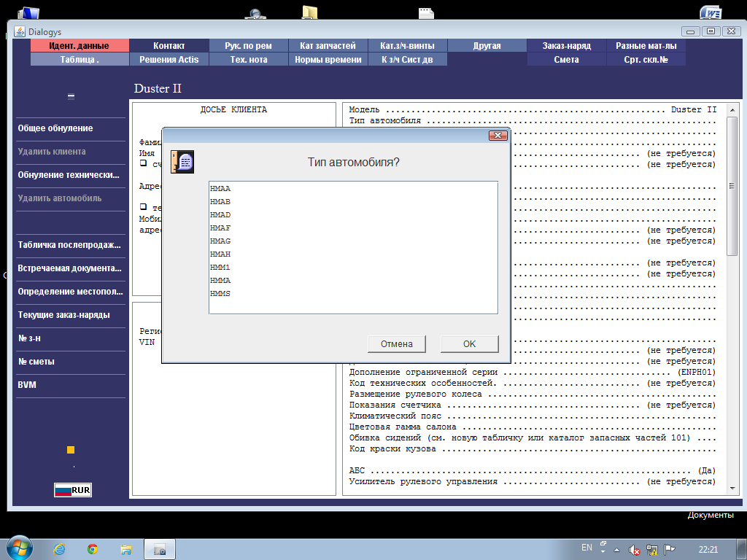Click the dialog's speech-bubble question icon

[182, 161]
